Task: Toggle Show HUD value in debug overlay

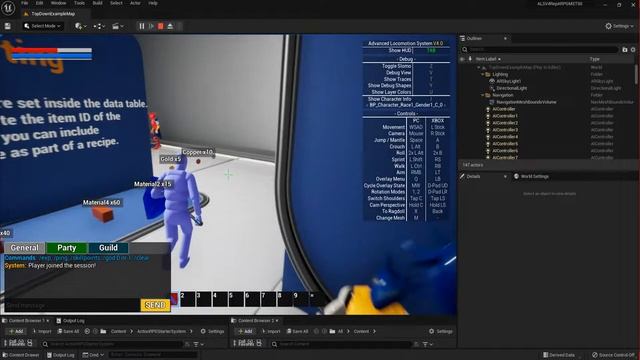Action: tap(431, 50)
